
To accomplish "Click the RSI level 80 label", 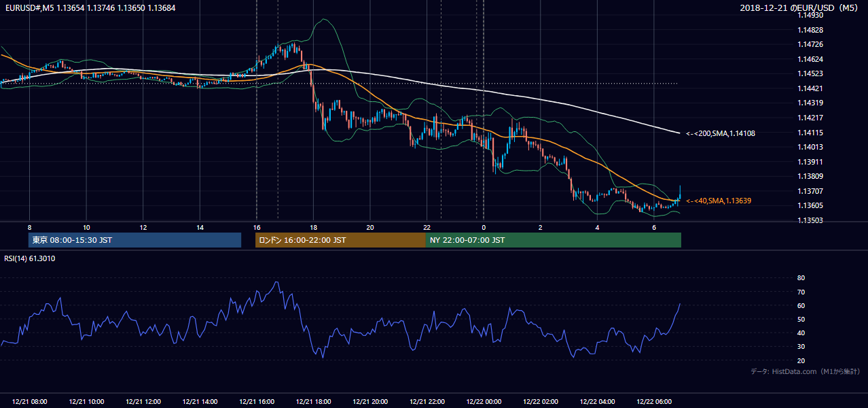I will pos(801,278).
